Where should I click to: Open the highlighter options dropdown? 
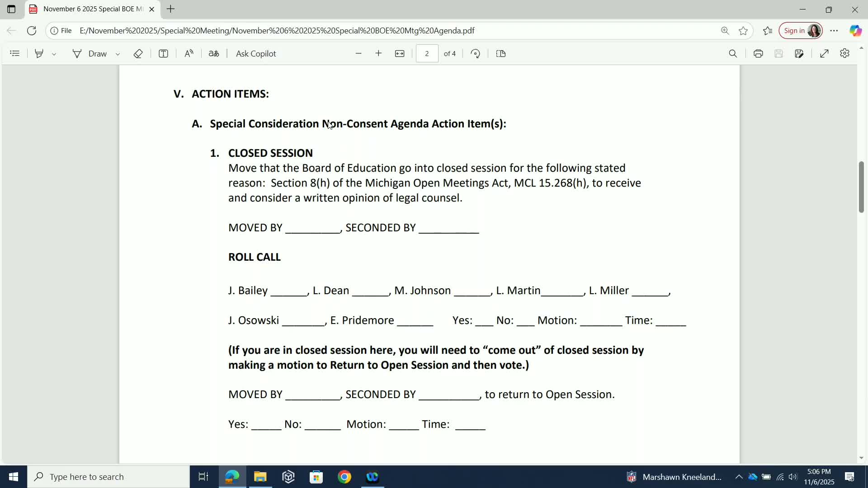54,53
